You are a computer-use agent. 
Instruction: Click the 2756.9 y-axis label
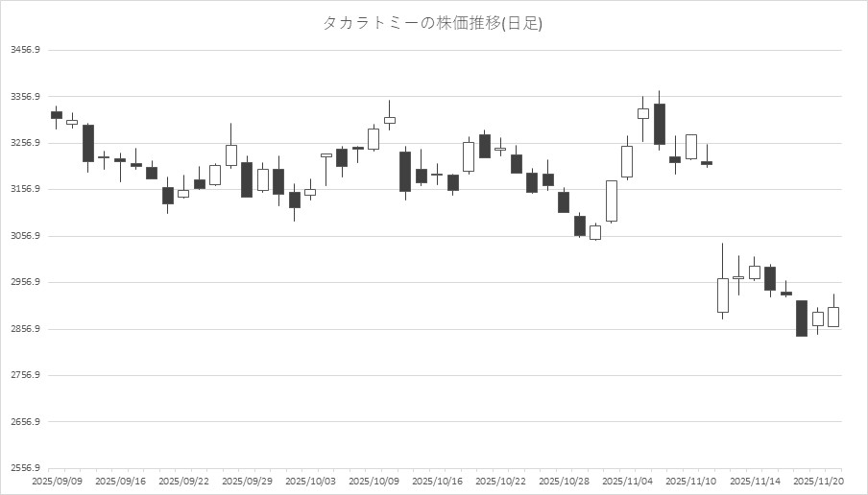pos(25,376)
